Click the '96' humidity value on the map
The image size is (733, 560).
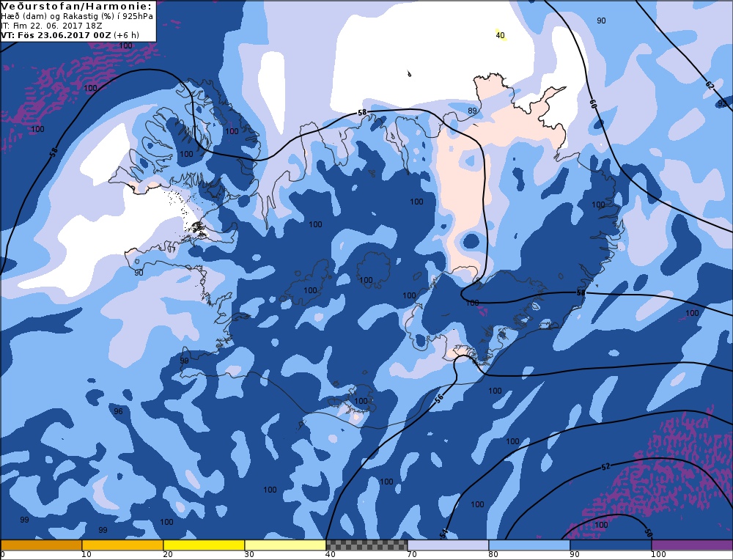pyautogui.click(x=118, y=411)
